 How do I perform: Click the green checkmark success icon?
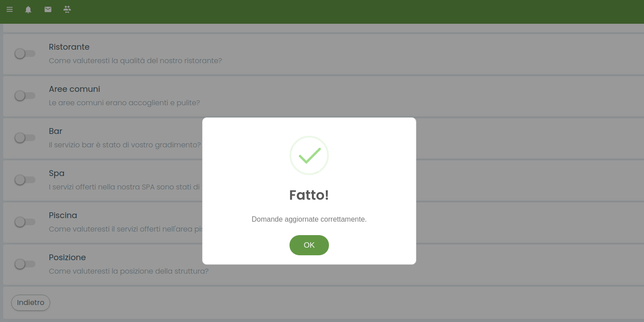point(309,155)
